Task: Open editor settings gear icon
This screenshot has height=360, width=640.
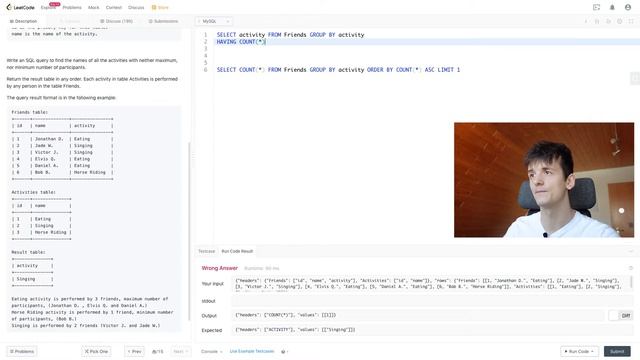Action: 620,21
